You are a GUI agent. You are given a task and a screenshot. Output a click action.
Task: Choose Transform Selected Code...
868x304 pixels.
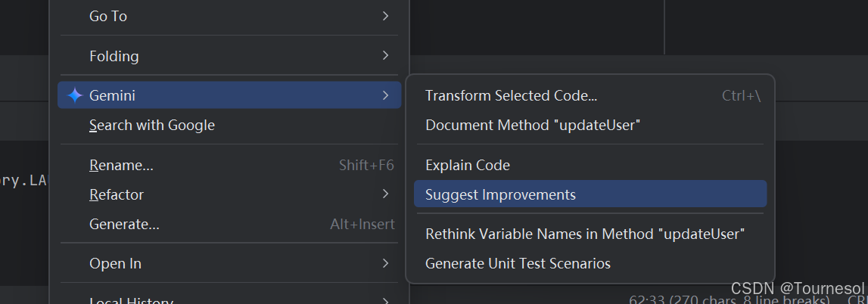tap(511, 95)
